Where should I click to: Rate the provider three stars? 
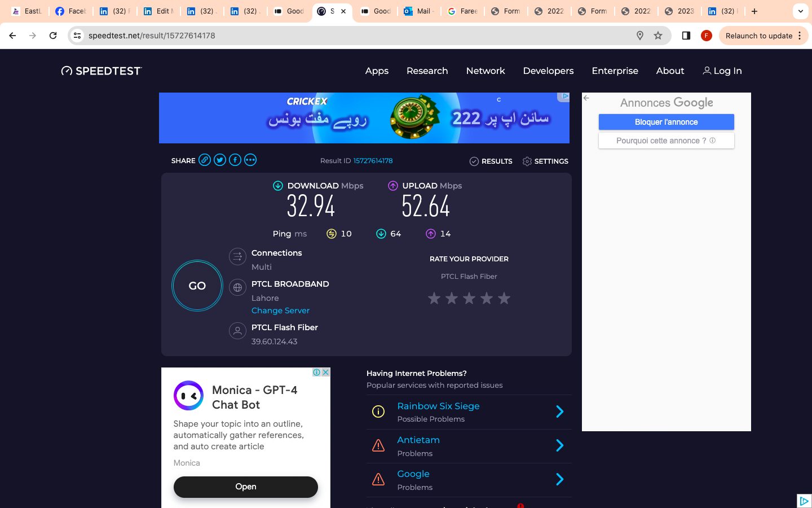(469, 298)
